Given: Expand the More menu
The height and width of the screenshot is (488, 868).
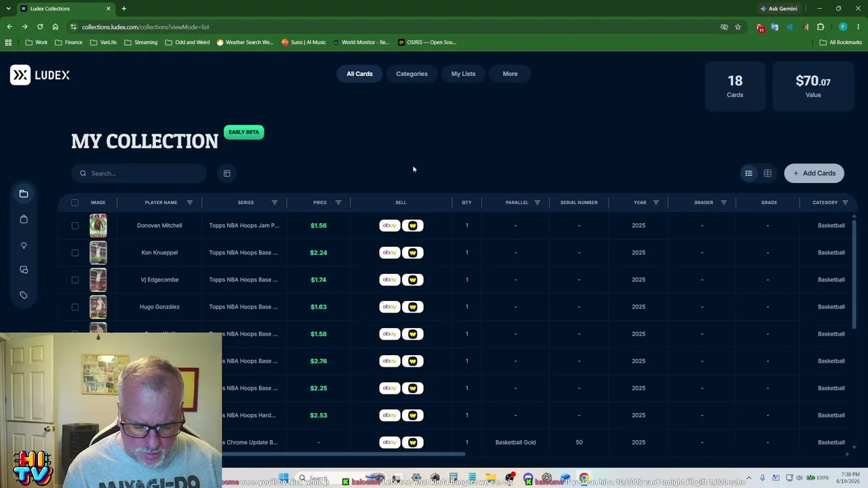Looking at the screenshot, I should coord(510,74).
